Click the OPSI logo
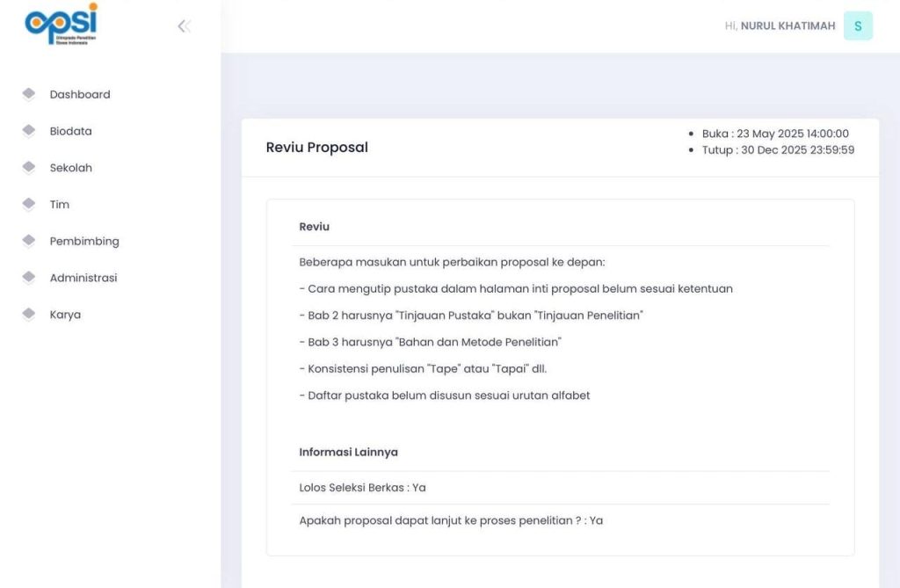900x588 pixels. (x=61, y=25)
